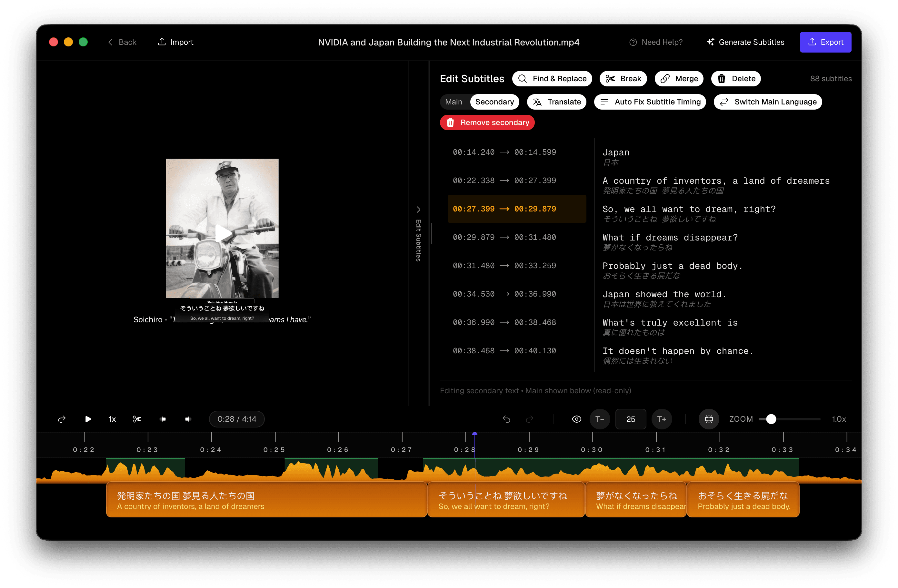This screenshot has width=898, height=588.
Task: Increase font size with T+ button
Action: coord(662,419)
